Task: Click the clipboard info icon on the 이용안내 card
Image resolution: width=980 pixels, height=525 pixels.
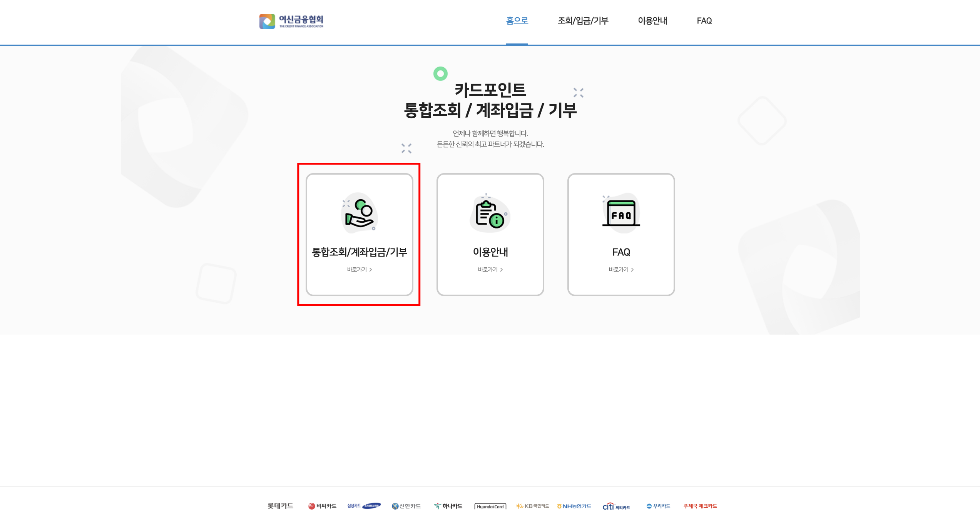Action: [490, 213]
